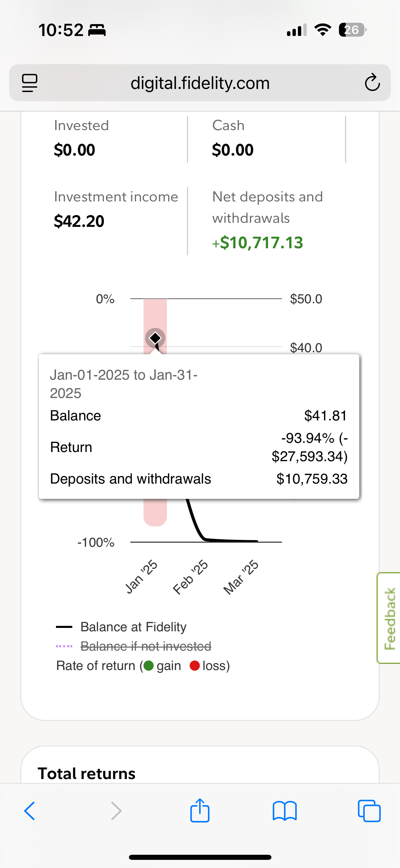Tap the Safari page settings reader icon
Screen dimensions: 400x868
coord(30,83)
